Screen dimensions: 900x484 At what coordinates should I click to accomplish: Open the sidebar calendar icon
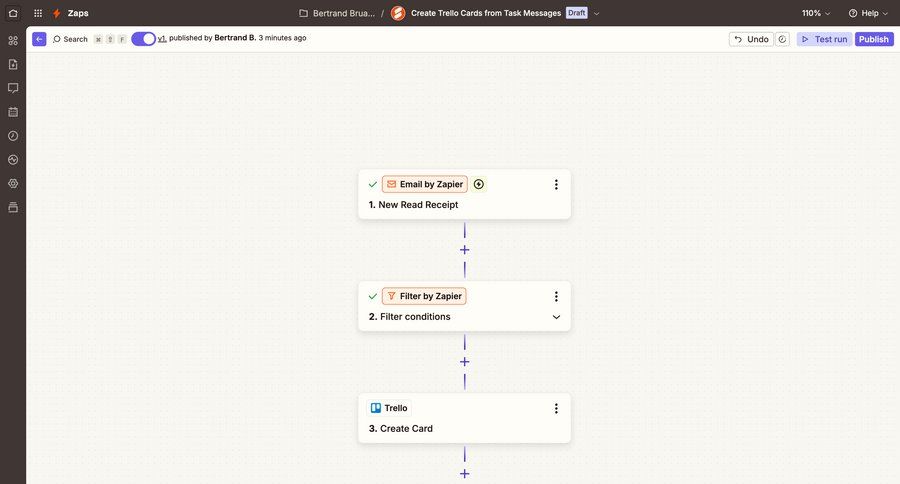(x=13, y=112)
